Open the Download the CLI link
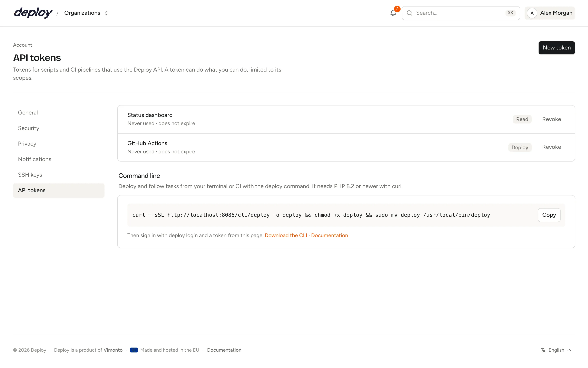 [286, 235]
